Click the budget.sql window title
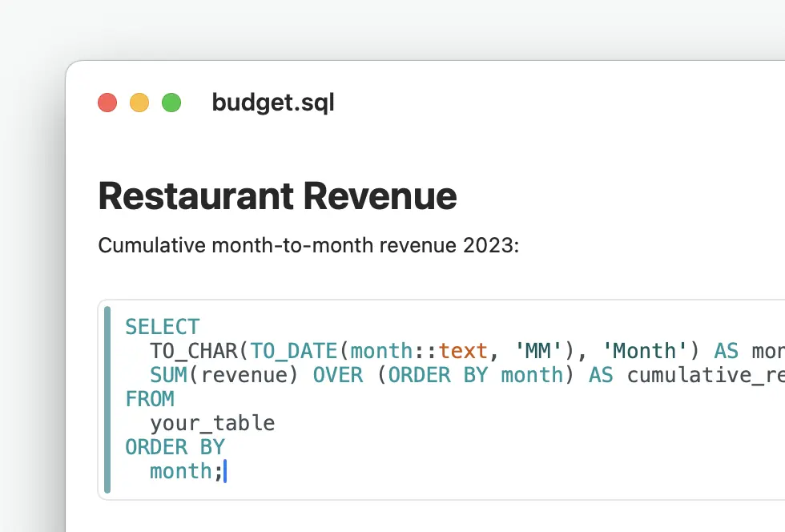The width and height of the screenshot is (785, 532). tap(273, 103)
